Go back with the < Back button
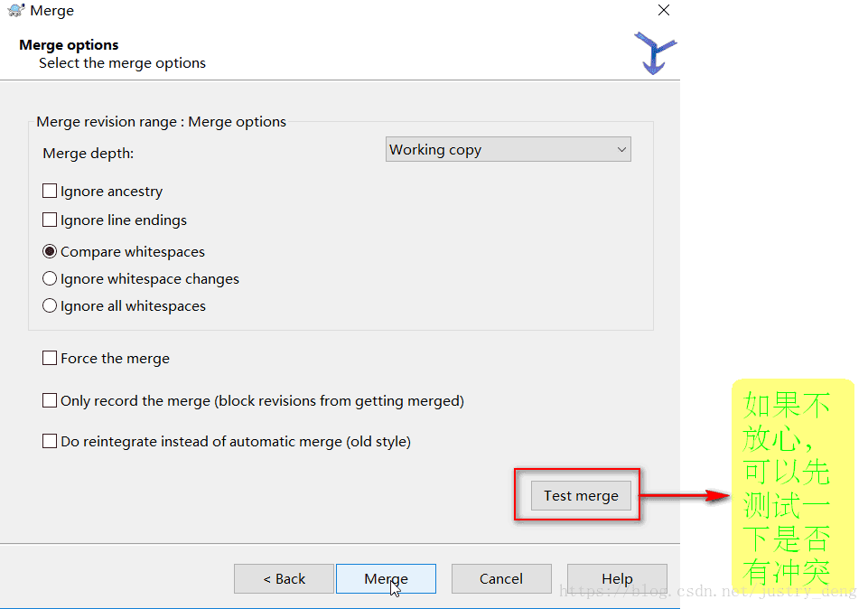Screen dimensions: 868x609 pos(284,578)
